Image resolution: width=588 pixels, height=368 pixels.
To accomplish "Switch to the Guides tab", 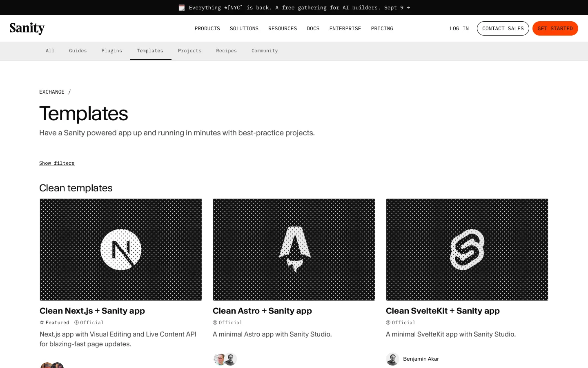I will pyautogui.click(x=78, y=51).
